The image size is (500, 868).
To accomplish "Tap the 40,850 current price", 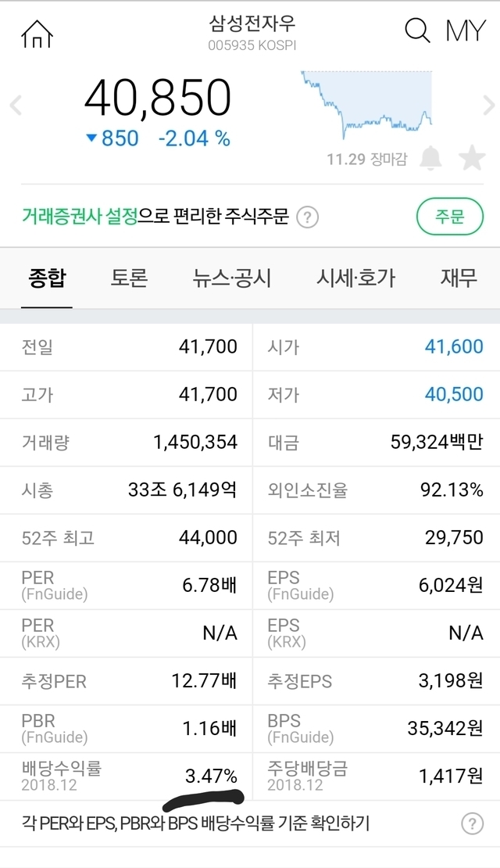I will (x=158, y=99).
